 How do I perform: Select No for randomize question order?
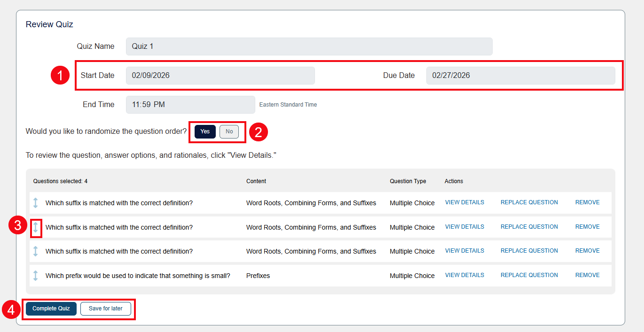click(x=229, y=131)
